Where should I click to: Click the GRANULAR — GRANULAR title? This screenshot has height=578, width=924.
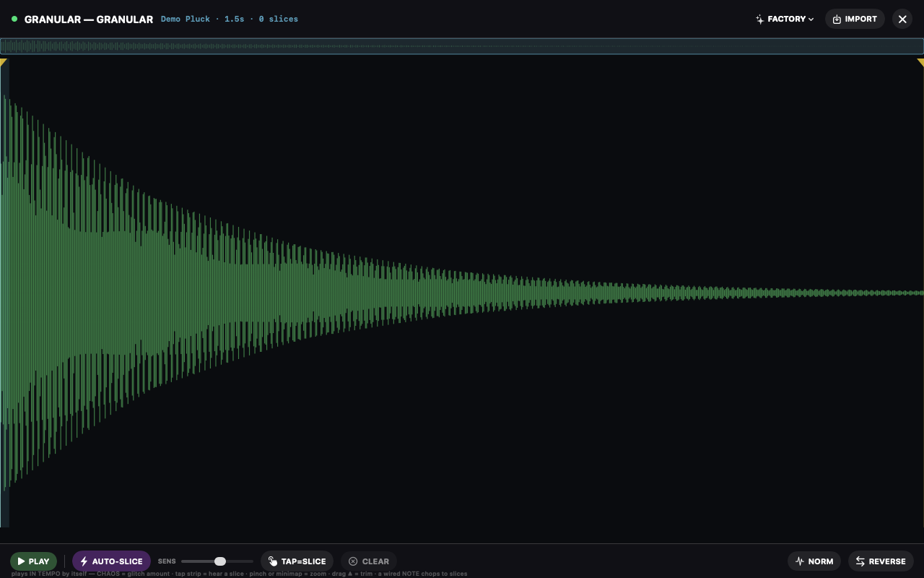coord(89,20)
